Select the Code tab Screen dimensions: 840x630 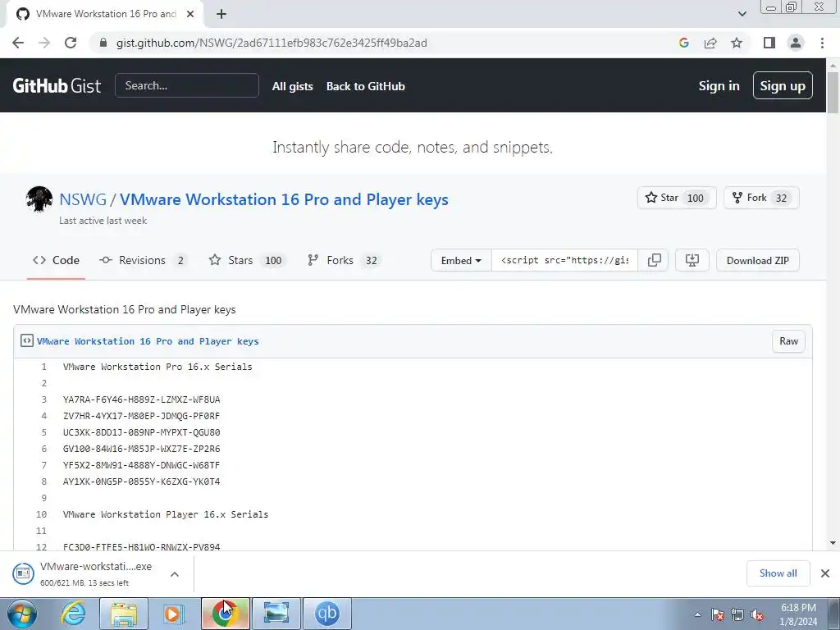point(57,260)
